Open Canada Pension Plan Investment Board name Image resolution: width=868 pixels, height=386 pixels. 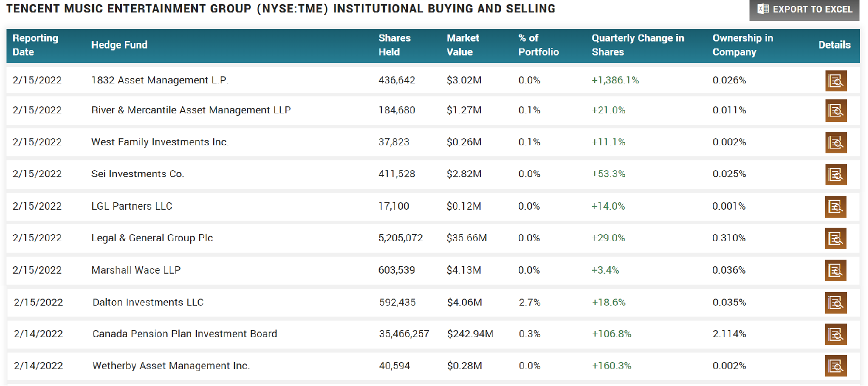click(x=184, y=334)
